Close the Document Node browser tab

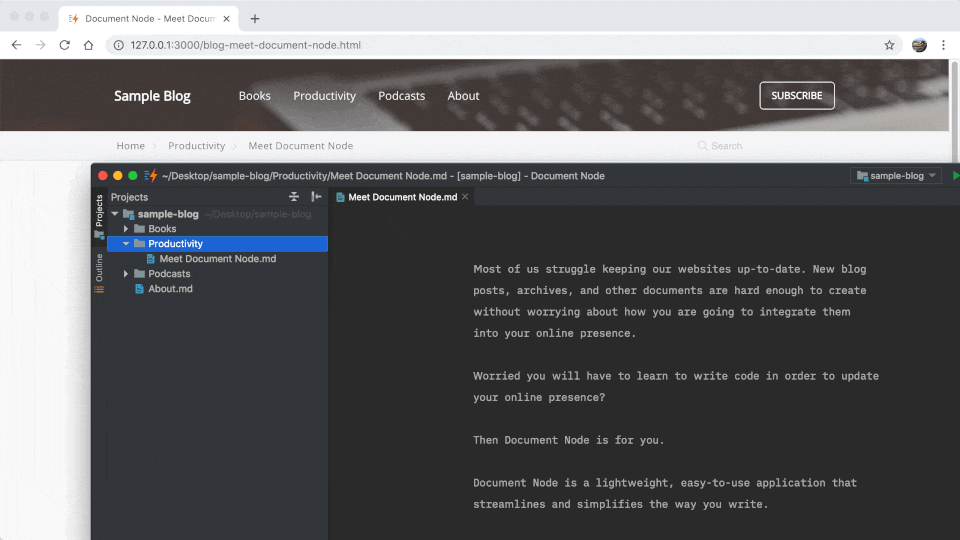[227, 18]
